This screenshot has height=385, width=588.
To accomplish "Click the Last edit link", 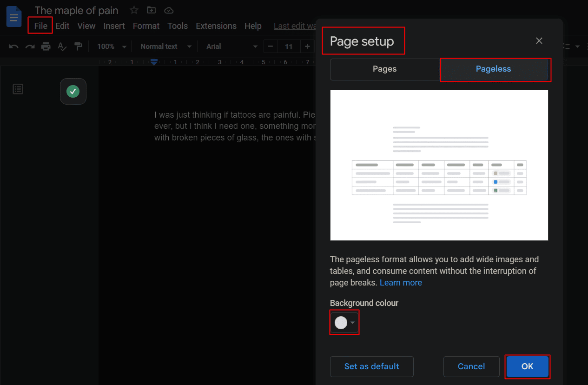I will pos(295,26).
